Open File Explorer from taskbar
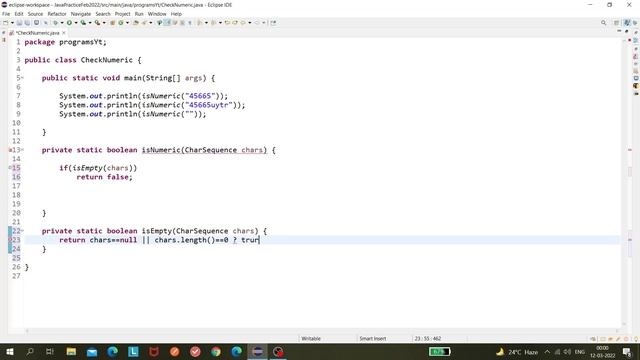The width and height of the screenshot is (640, 360). pos(71,351)
